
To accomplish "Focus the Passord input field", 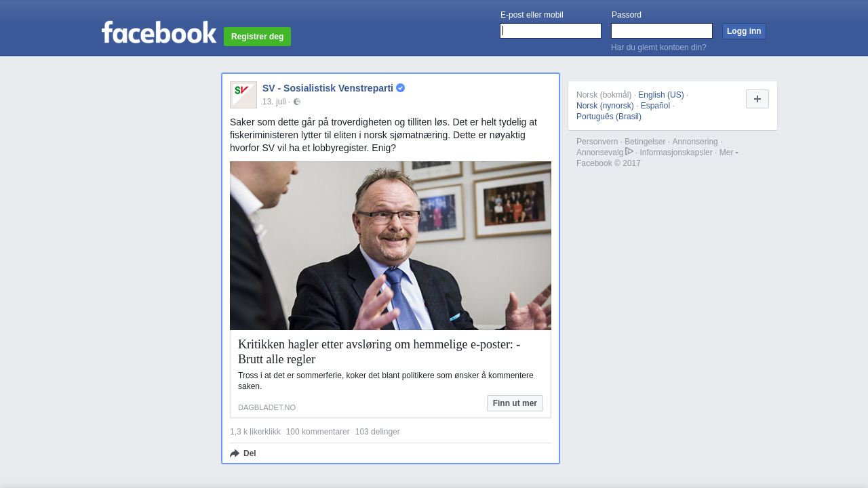I will 662,31.
